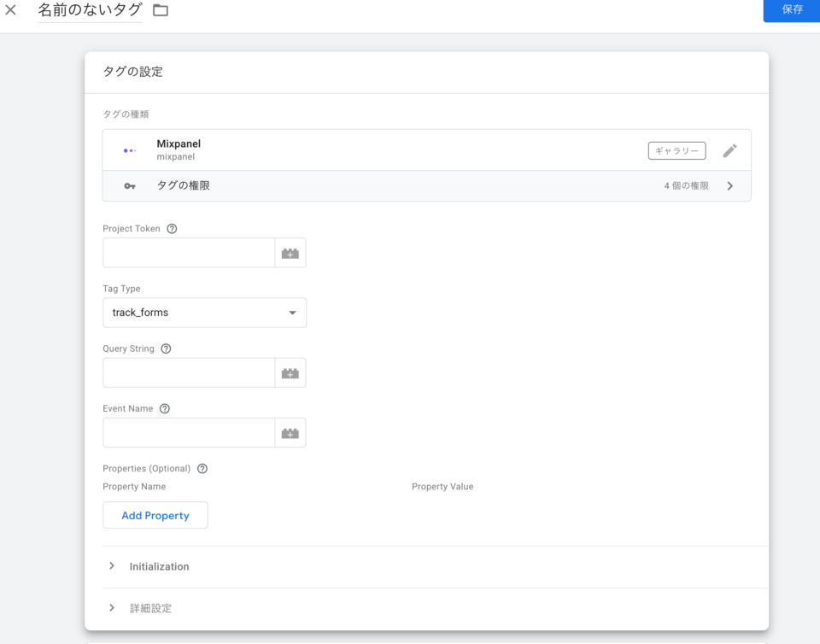Open the variable picker for Event Name
The height and width of the screenshot is (644, 820).
[290, 432]
